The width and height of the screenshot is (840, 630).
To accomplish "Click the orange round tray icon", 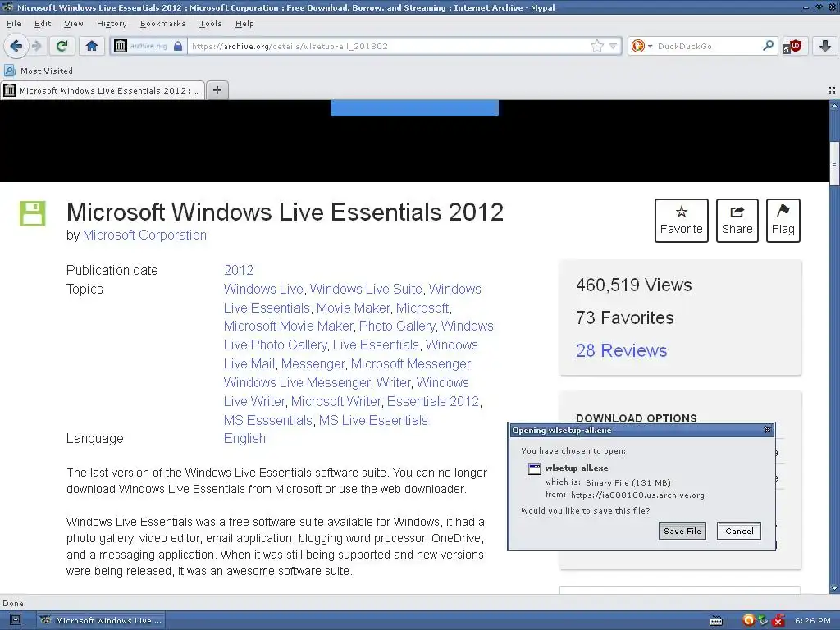I will click(x=748, y=620).
